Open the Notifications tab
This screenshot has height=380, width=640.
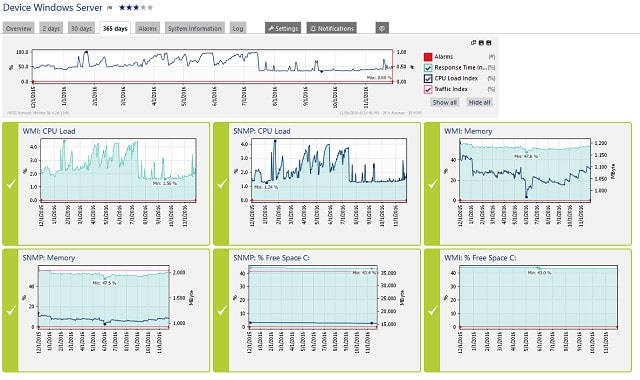331,28
